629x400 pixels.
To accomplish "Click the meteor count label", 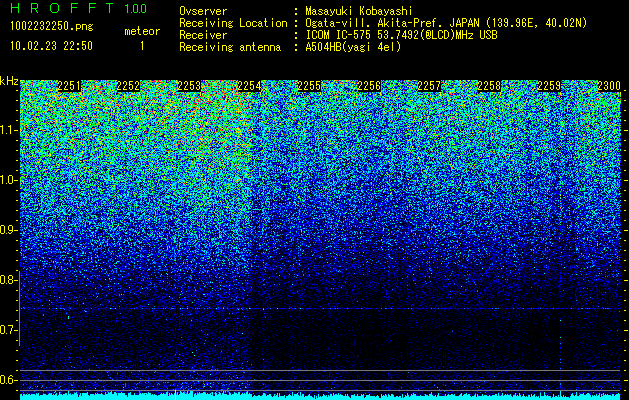I will 142,31.
